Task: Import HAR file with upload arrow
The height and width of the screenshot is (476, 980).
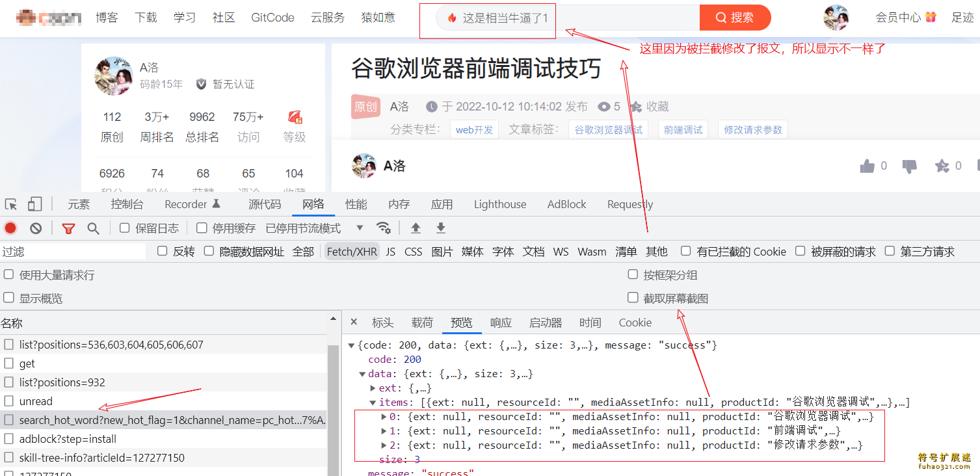Action: point(416,228)
